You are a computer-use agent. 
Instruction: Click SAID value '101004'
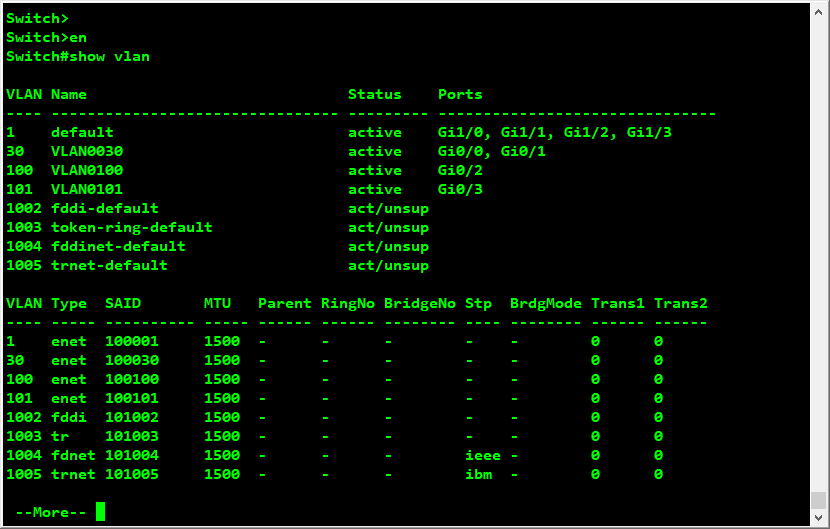[132, 456]
